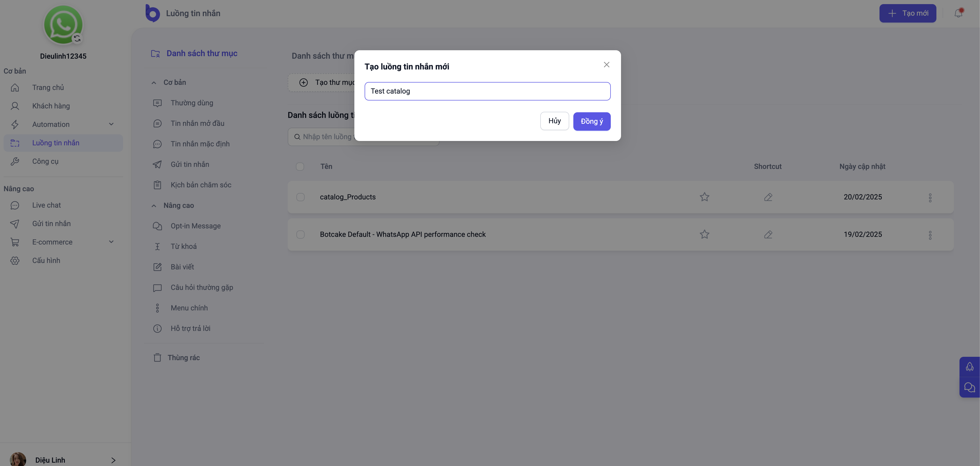
Task: Click the notification bell icon
Action: (958, 13)
